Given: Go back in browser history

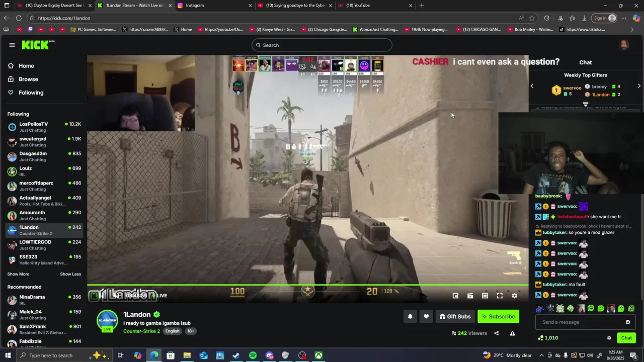Looking at the screenshot, I should click(6, 18).
